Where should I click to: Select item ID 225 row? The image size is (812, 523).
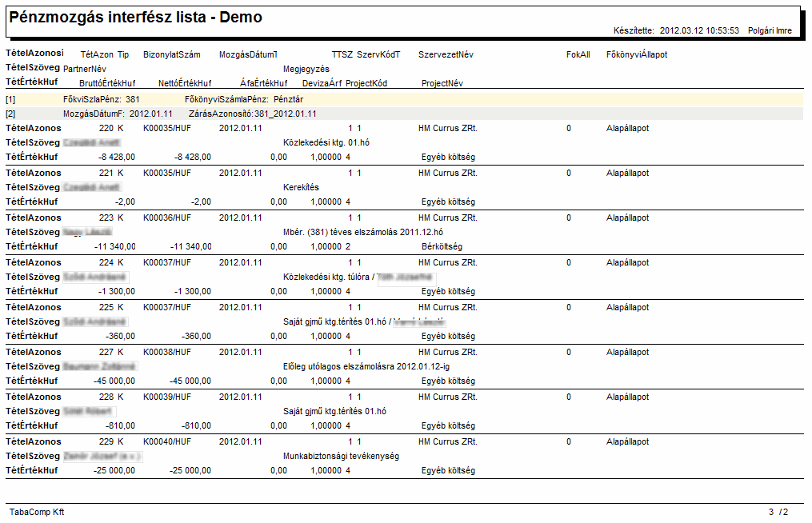point(405,308)
